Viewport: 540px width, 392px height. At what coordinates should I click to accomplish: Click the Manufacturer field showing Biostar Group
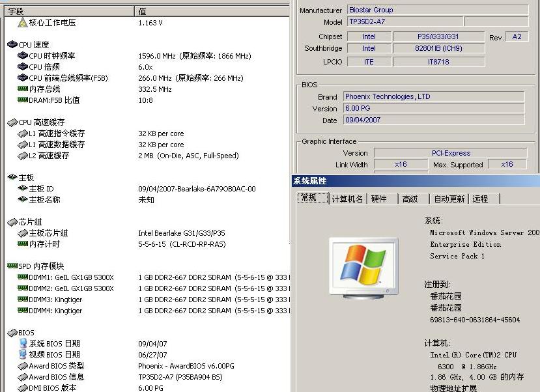pos(438,10)
